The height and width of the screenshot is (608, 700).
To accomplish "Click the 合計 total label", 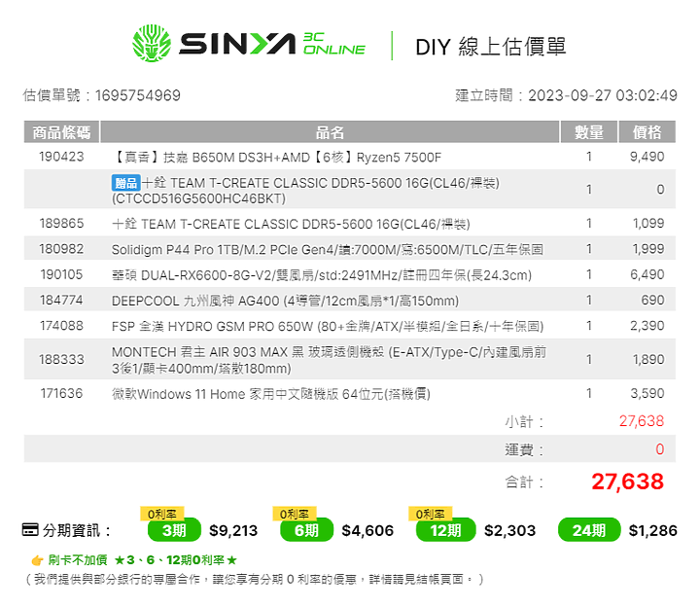I will [x=524, y=482].
